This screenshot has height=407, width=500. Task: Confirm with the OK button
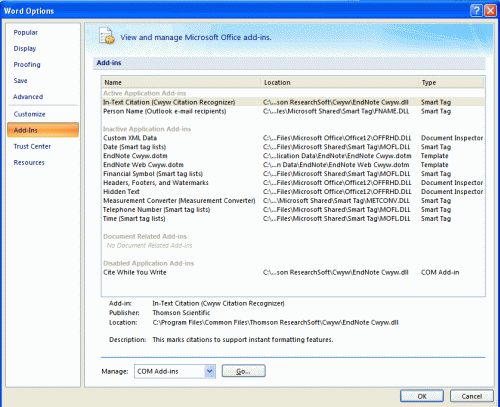pos(422,396)
